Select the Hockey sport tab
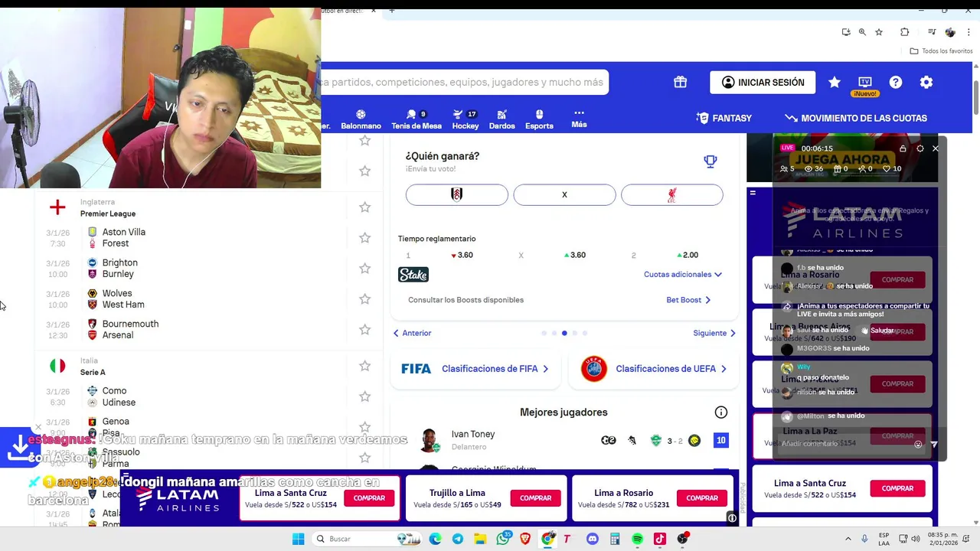Screen dimensions: 980x551 point(465,120)
